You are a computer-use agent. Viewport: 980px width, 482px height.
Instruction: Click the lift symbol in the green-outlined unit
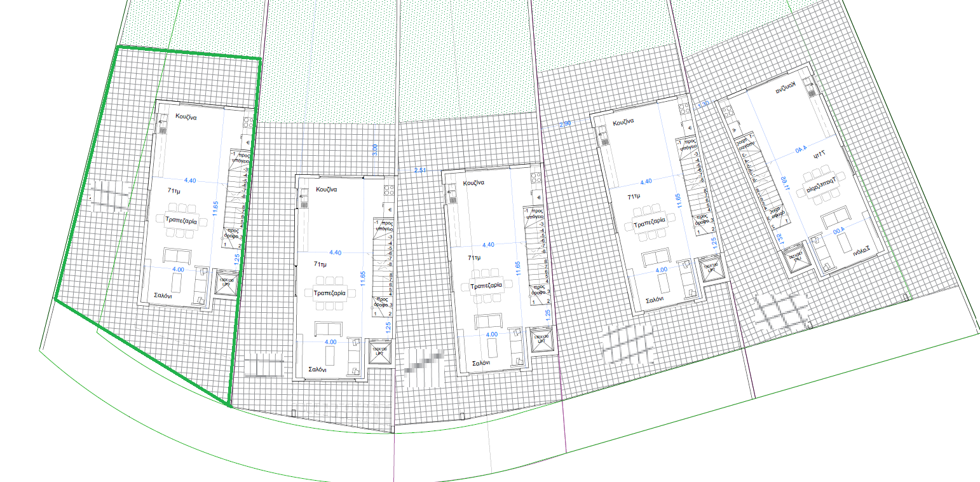click(x=226, y=284)
